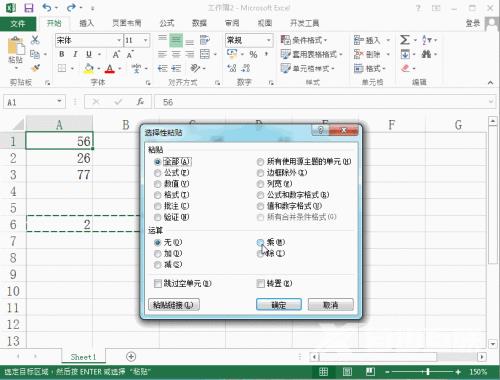Screen dimensions: 500x380
Task: Click the 确定 OK button
Action: click(279, 305)
